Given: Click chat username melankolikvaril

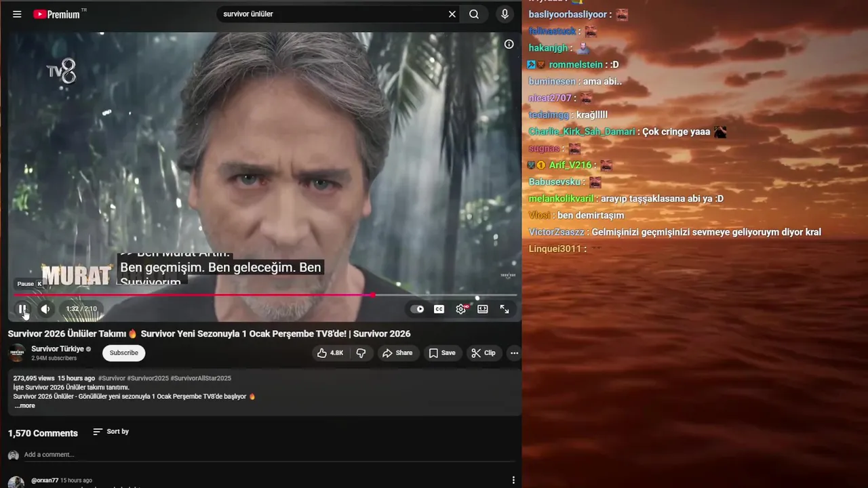Looking at the screenshot, I should pyautogui.click(x=562, y=199).
